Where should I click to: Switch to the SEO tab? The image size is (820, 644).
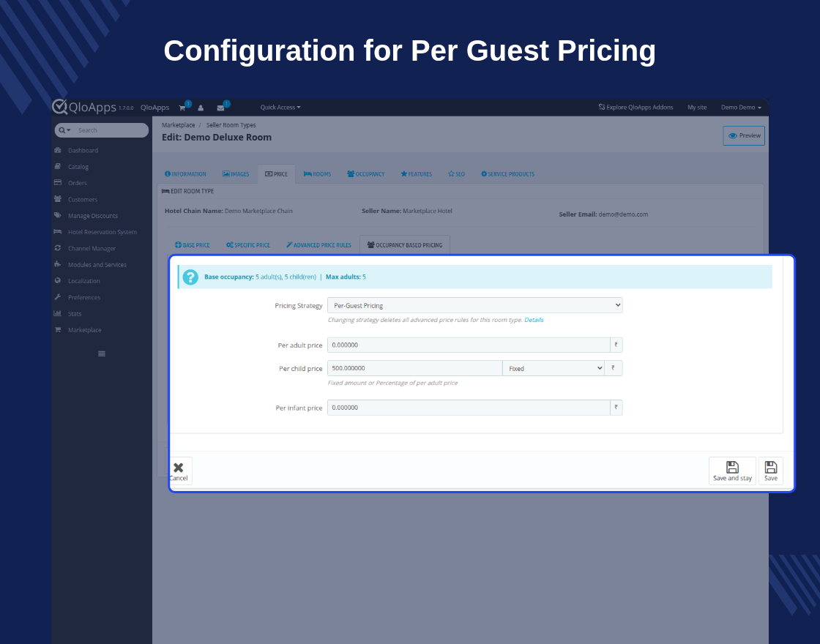click(456, 174)
